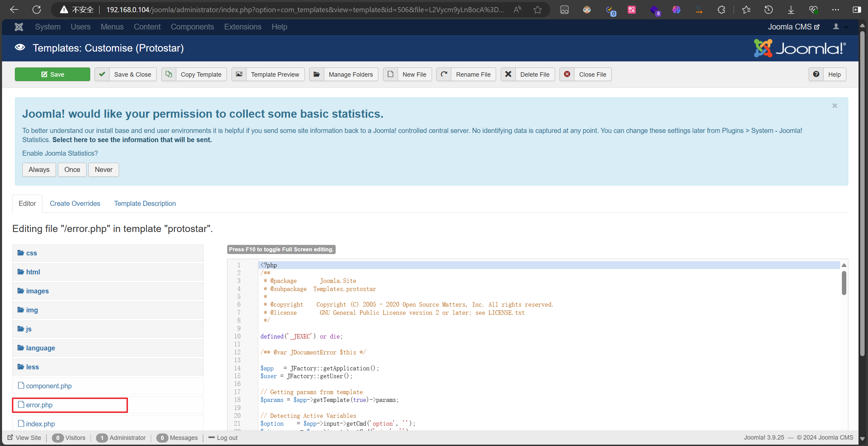Click line 1 '<?php' in code editor
Screen dimensions: 868x446
point(269,265)
